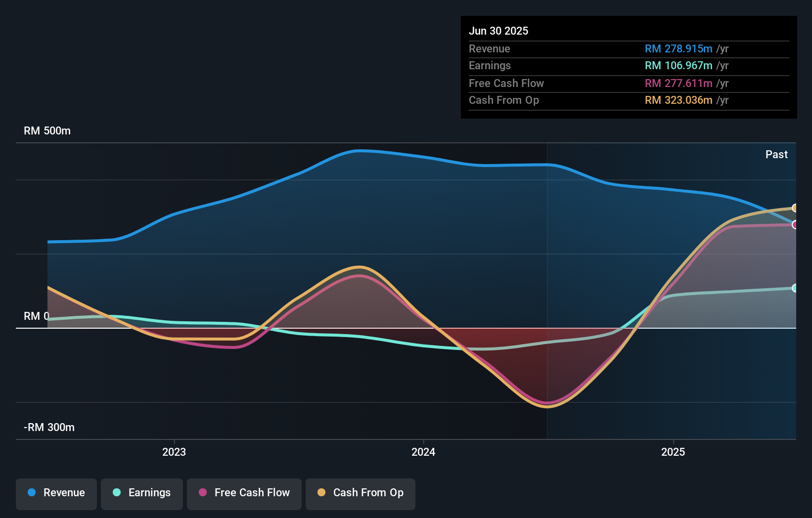Click the teal Earnings legend dot

pos(117,493)
